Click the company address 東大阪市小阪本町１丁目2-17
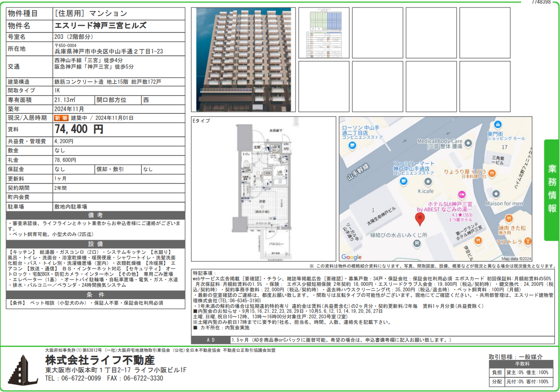560x392 pixels. tap(88, 370)
